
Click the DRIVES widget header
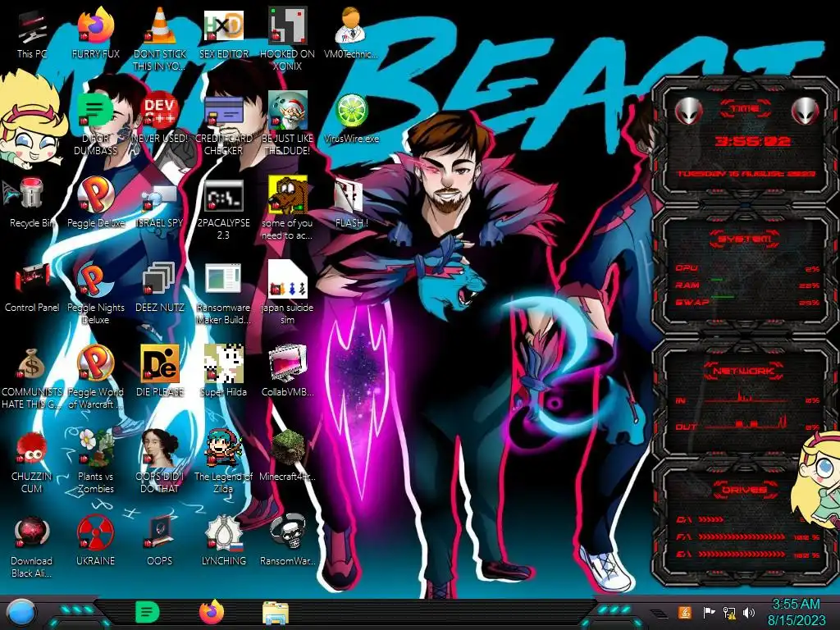743,489
